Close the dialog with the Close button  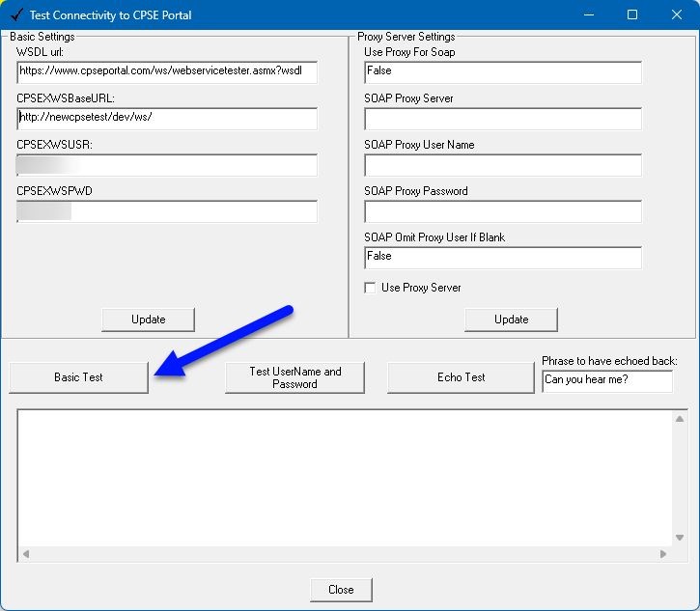pos(341,590)
